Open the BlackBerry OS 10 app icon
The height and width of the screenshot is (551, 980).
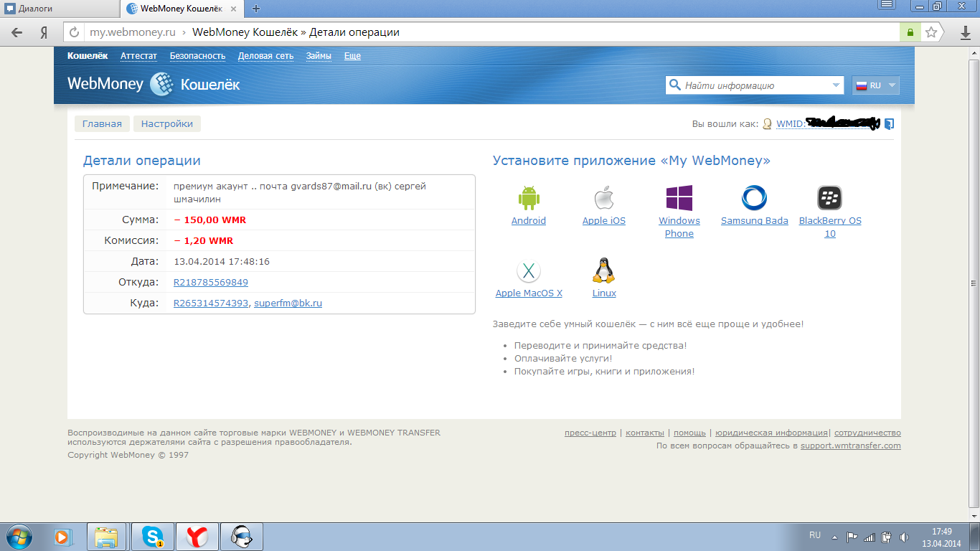coord(830,198)
